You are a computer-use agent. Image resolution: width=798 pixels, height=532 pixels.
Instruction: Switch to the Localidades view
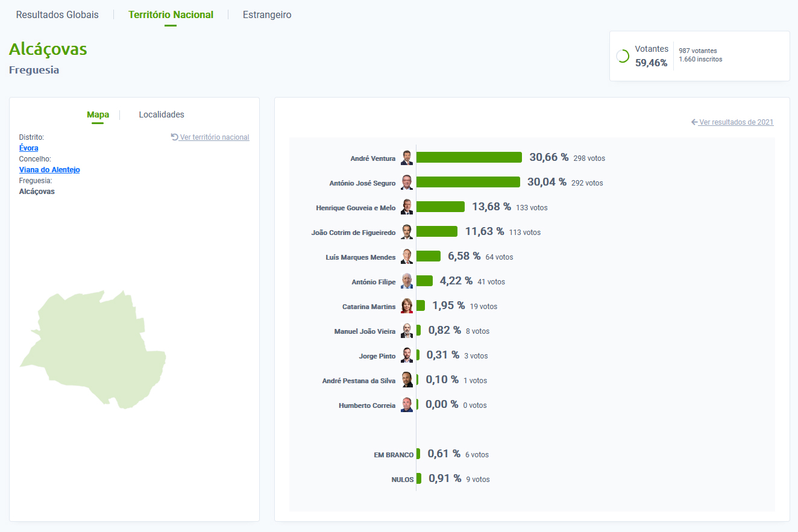coord(162,114)
